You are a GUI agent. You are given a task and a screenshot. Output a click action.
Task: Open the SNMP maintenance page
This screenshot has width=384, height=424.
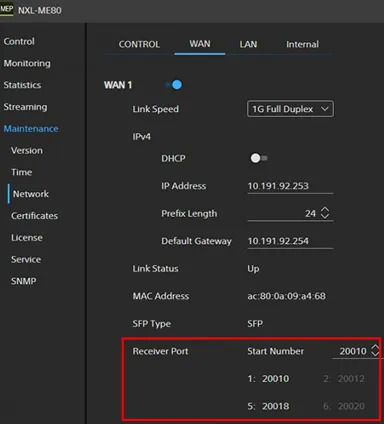pyautogui.click(x=24, y=281)
